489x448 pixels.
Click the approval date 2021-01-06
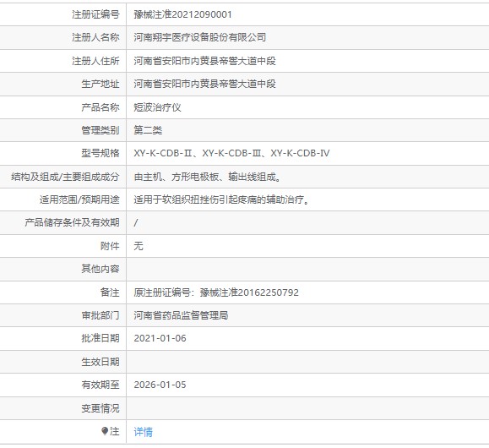[x=160, y=338]
